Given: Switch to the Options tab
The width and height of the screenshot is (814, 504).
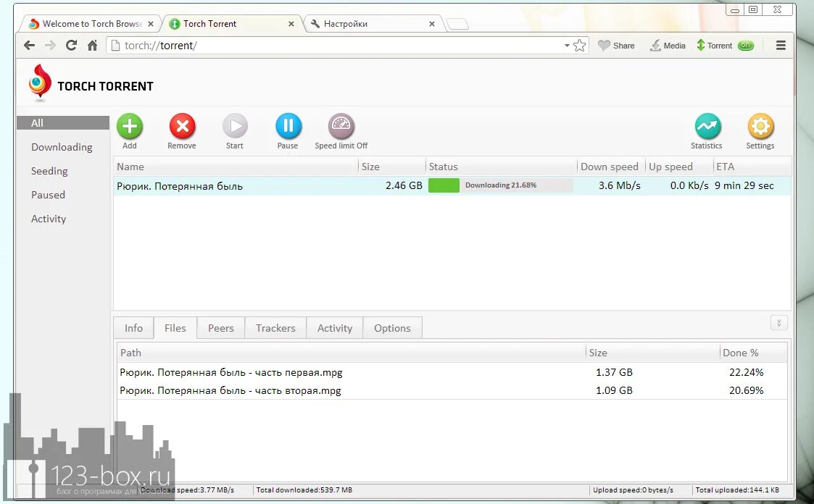Looking at the screenshot, I should tap(392, 328).
